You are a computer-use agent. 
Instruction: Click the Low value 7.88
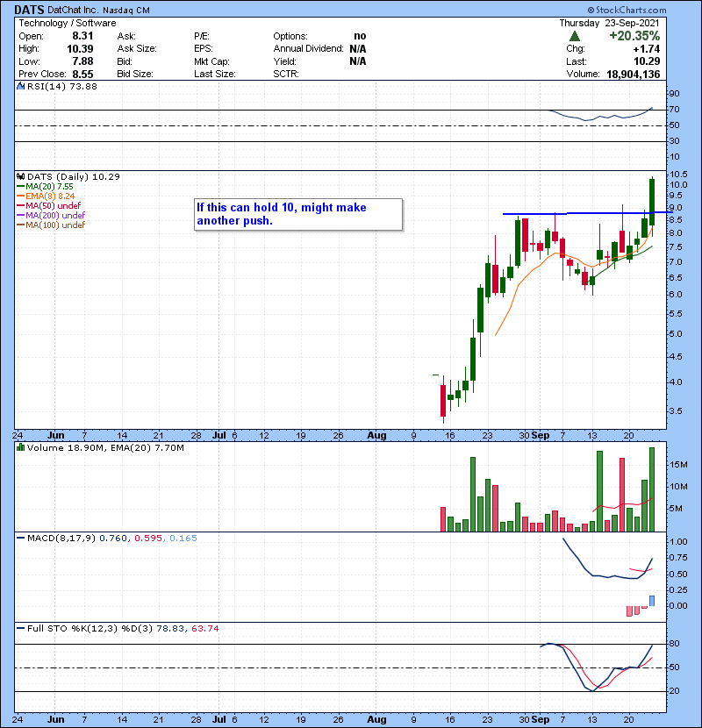pyautogui.click(x=82, y=61)
